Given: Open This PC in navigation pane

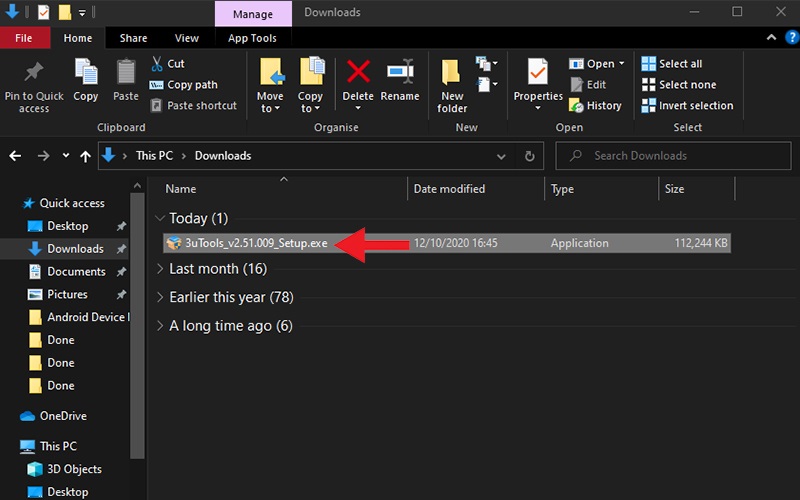Looking at the screenshot, I should (x=49, y=446).
